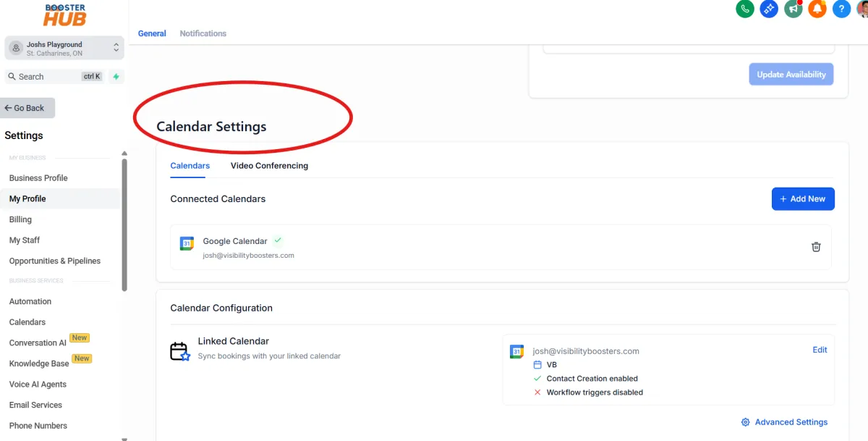Click the lightning bolt beside the search bar
The image size is (868, 441).
(x=116, y=76)
